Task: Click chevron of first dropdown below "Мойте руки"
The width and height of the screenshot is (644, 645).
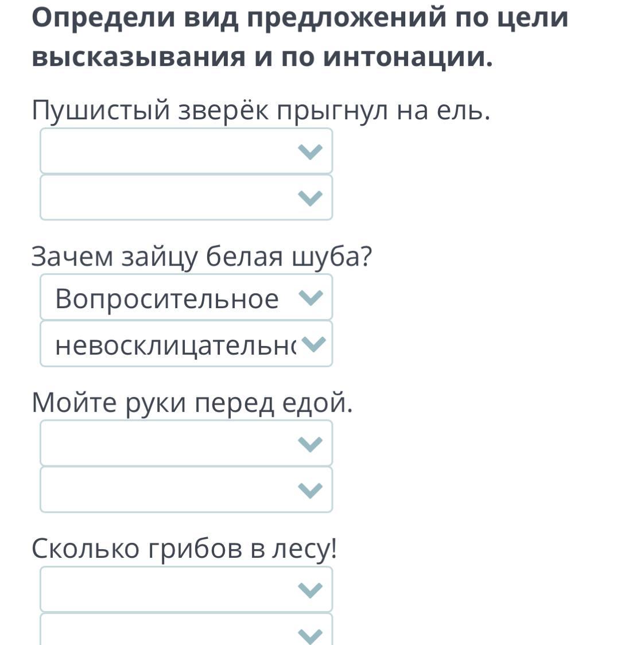Action: coord(311,444)
